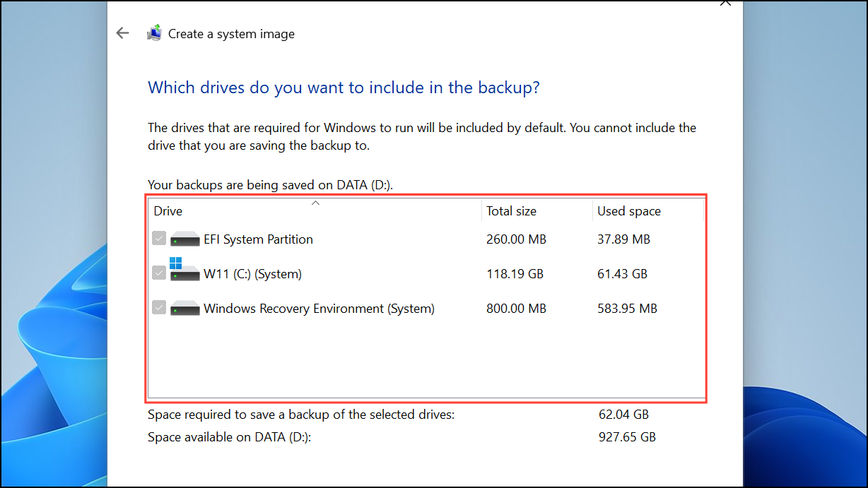Click the sort chevron above Drive column
This screenshot has width=868, height=488.
click(x=316, y=203)
